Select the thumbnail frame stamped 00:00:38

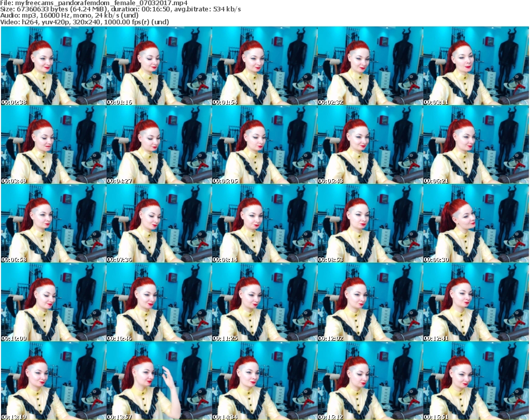coord(53,66)
